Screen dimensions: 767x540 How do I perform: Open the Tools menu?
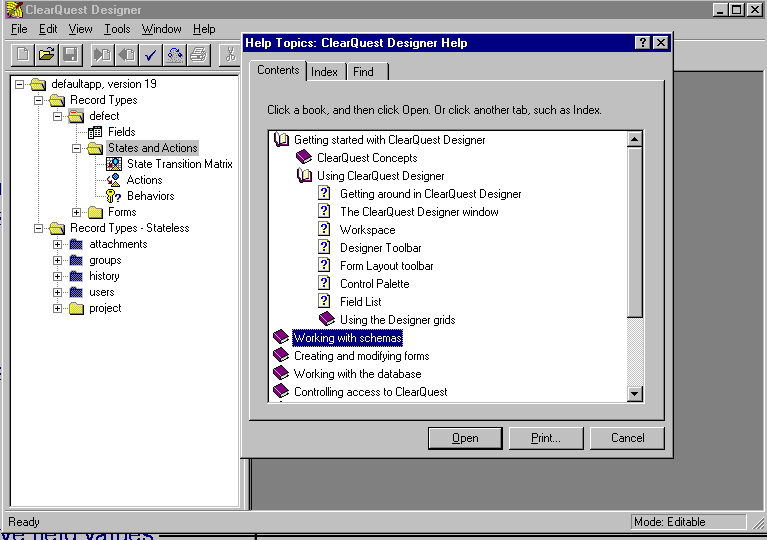click(117, 29)
